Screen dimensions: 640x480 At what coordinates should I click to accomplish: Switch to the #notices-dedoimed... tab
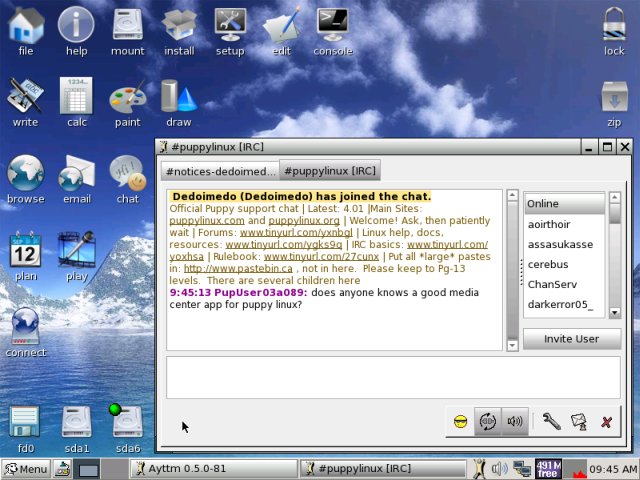click(220, 171)
